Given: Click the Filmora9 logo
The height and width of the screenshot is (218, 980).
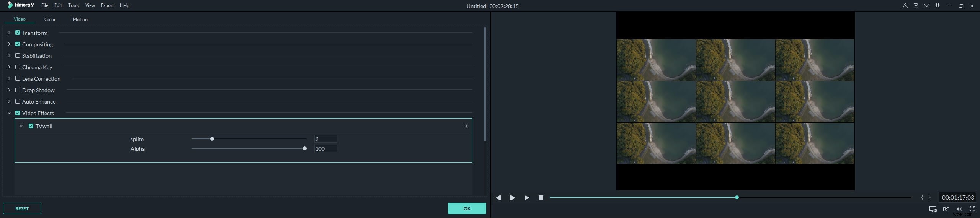Looking at the screenshot, I should 20,5.
